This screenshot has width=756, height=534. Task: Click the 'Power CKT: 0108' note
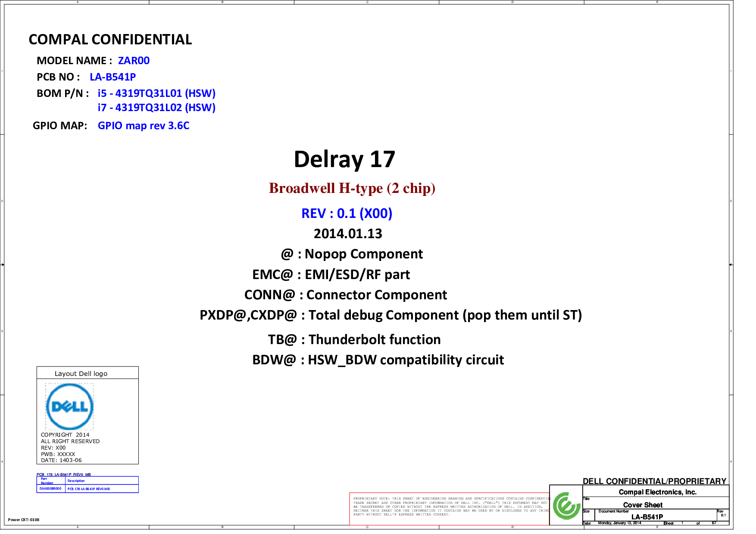pos(24,520)
